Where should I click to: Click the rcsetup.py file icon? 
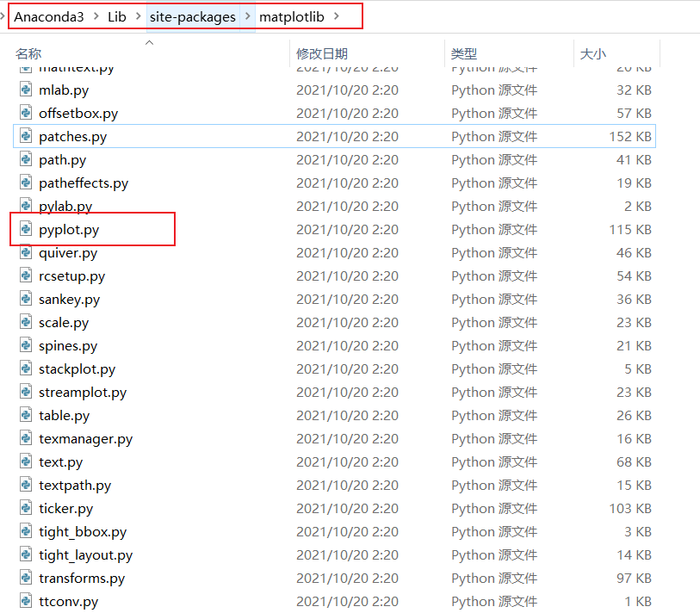[26, 275]
